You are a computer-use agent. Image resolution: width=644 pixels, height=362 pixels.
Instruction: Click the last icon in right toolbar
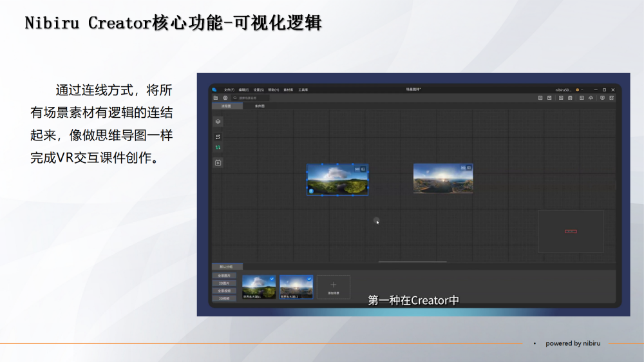[x=612, y=98]
